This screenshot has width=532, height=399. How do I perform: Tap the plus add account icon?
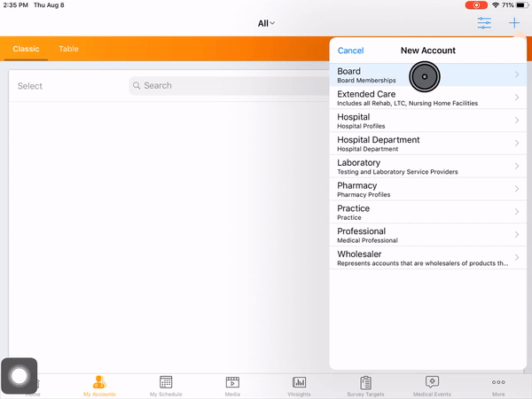[514, 23]
